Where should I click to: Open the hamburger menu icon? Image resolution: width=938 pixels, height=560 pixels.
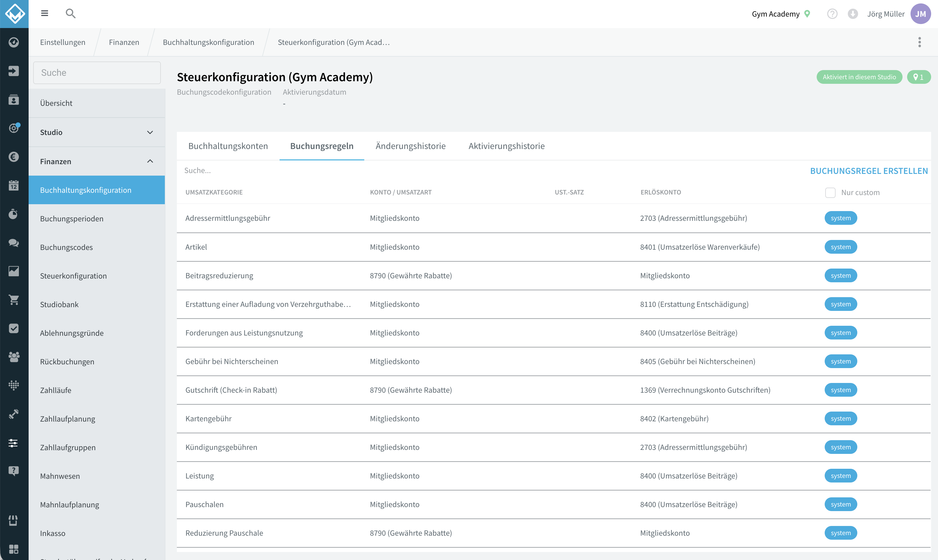point(45,13)
